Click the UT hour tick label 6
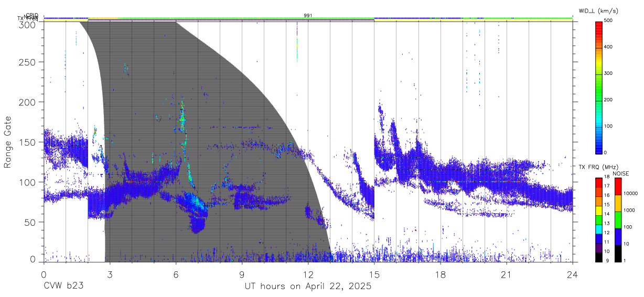 coord(176,274)
